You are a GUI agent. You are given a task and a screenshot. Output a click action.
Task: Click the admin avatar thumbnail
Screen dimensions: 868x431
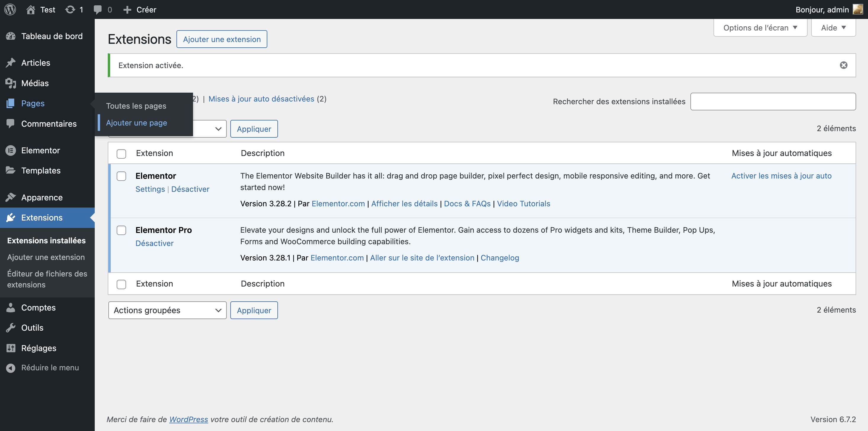[x=858, y=9]
